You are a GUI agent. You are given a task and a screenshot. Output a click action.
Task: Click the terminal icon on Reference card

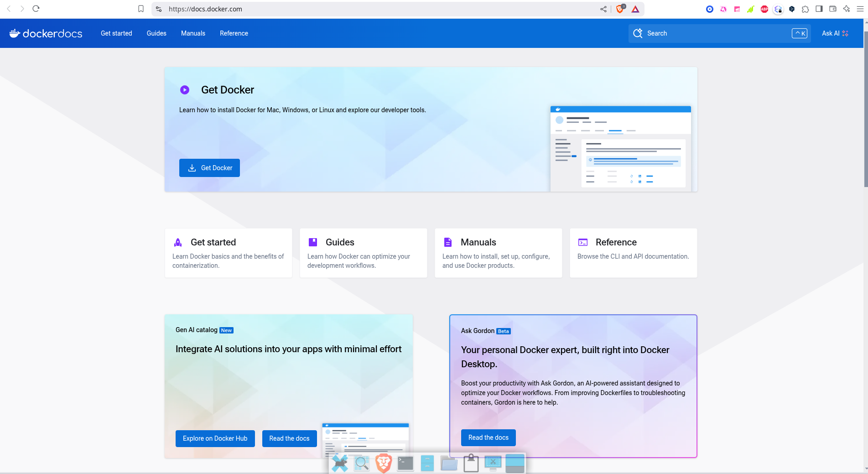point(583,242)
